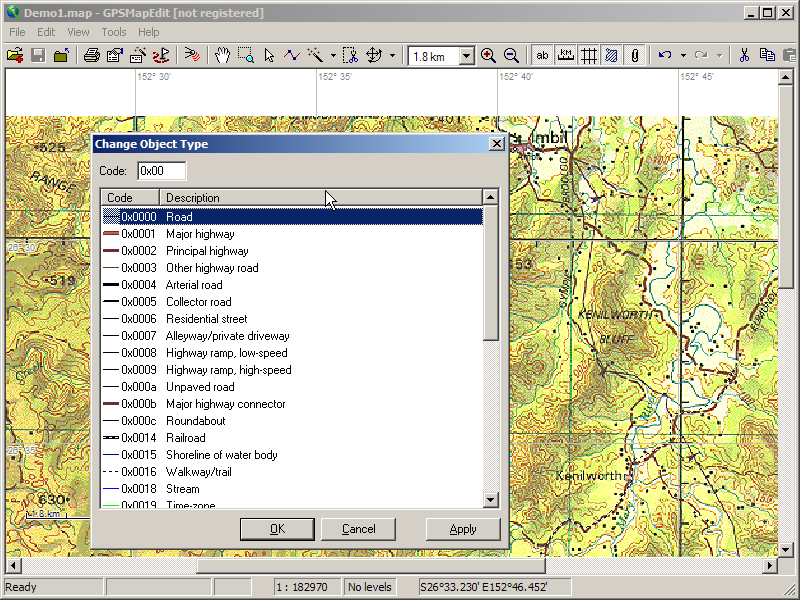Select the Railroad entry in the list
Screen dimensions: 800x600
coord(185,438)
